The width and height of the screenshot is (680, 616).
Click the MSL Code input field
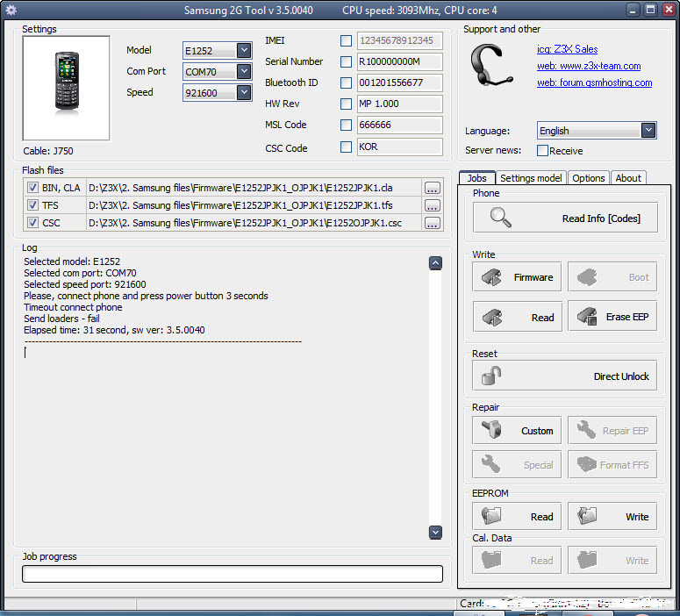click(399, 125)
